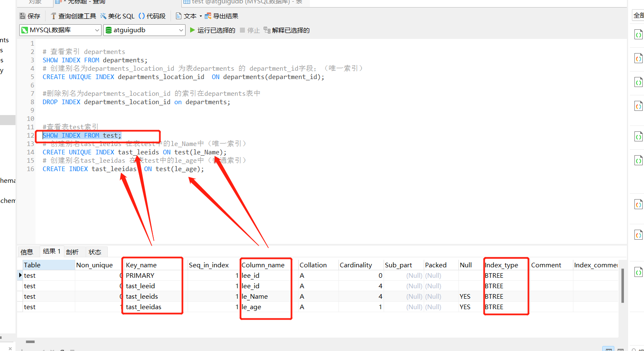644x351 pixels.
Task: Click the 导出结果 export results icon
Action: [x=208, y=16]
